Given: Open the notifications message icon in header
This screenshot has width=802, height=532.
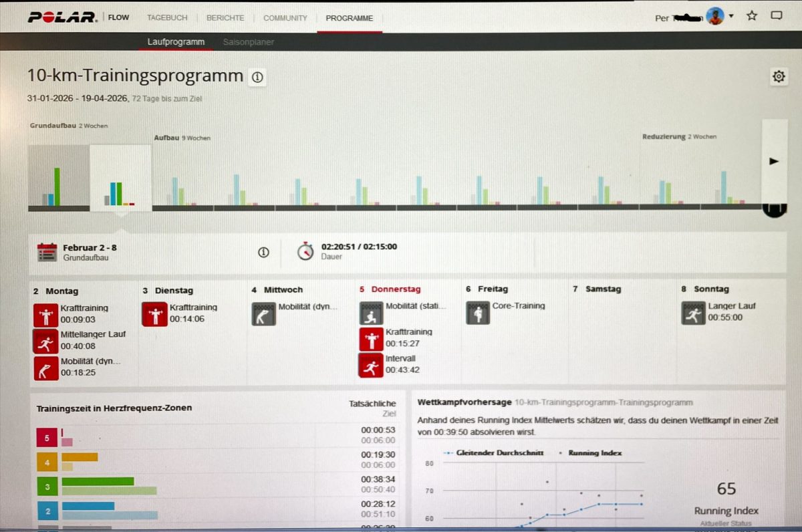Looking at the screenshot, I should point(776,16).
